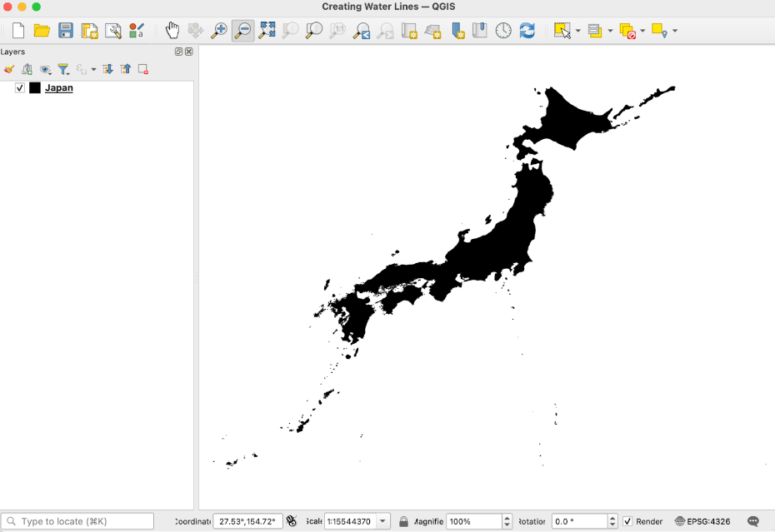The width and height of the screenshot is (775, 532).
Task: Open the map scale dropdown arrow
Action: click(x=382, y=521)
